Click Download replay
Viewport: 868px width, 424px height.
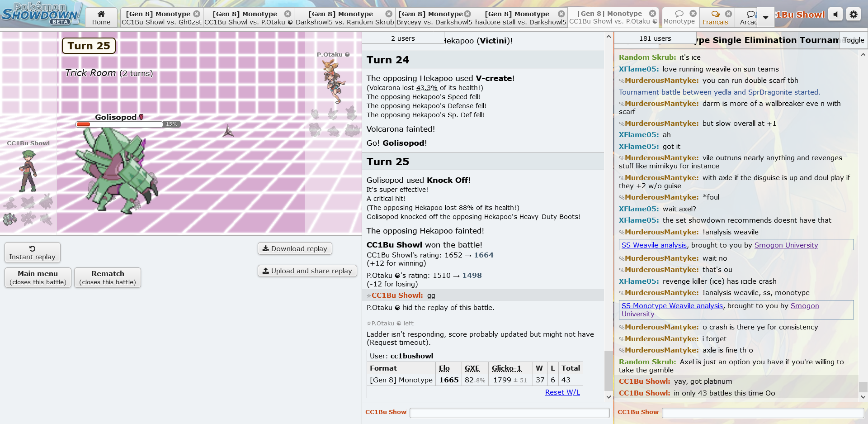pos(295,248)
